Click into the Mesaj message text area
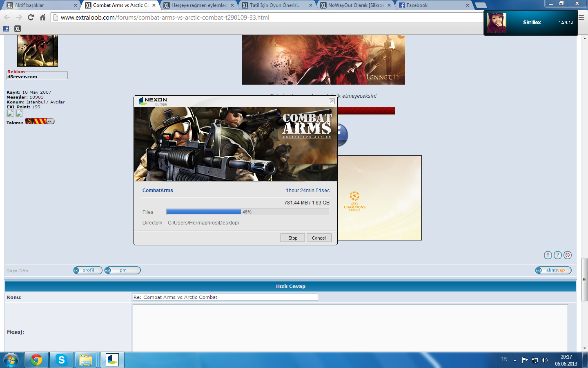Screen dimensions: 588x368 coord(350,328)
